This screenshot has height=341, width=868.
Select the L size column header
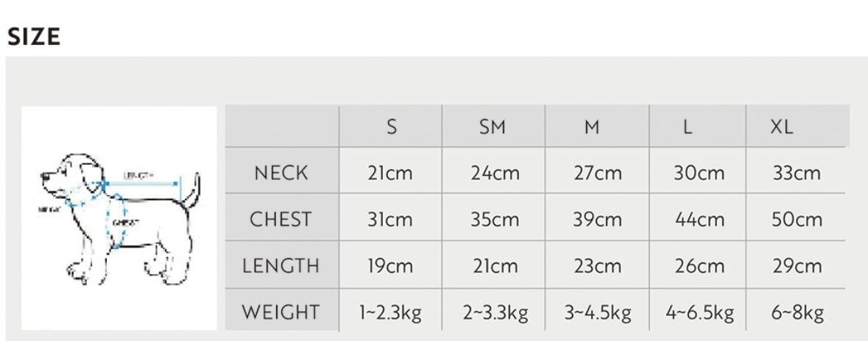pos(688,127)
